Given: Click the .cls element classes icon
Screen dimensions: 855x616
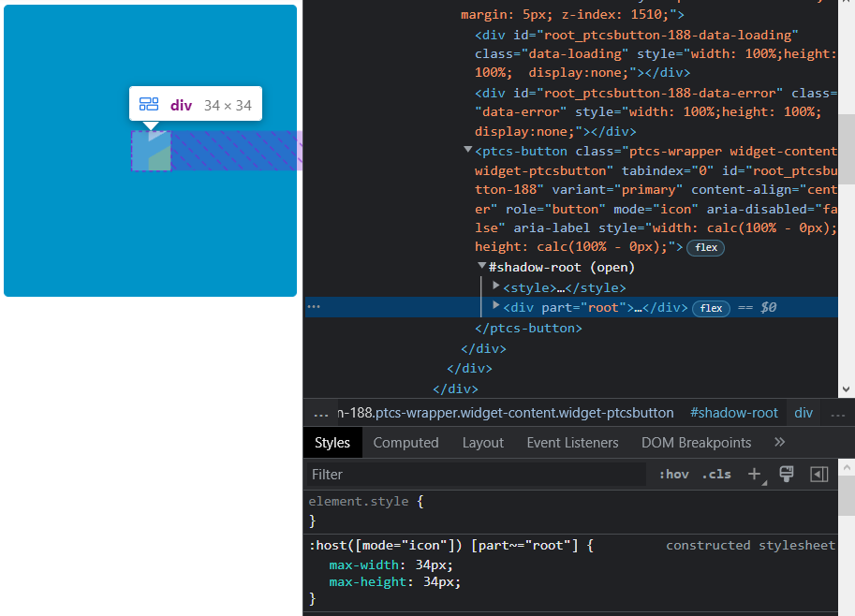Looking at the screenshot, I should click(716, 474).
